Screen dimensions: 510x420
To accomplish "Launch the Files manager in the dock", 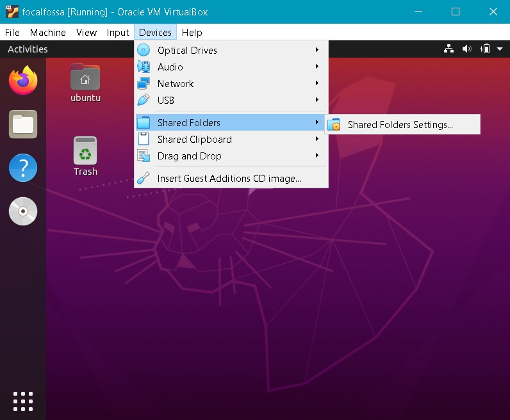I will click(x=23, y=124).
